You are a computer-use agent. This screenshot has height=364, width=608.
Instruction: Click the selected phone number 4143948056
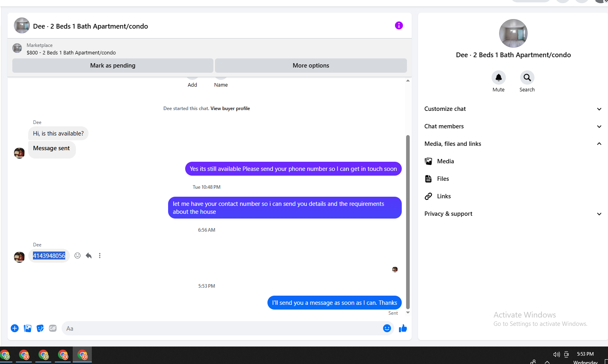[x=49, y=256]
